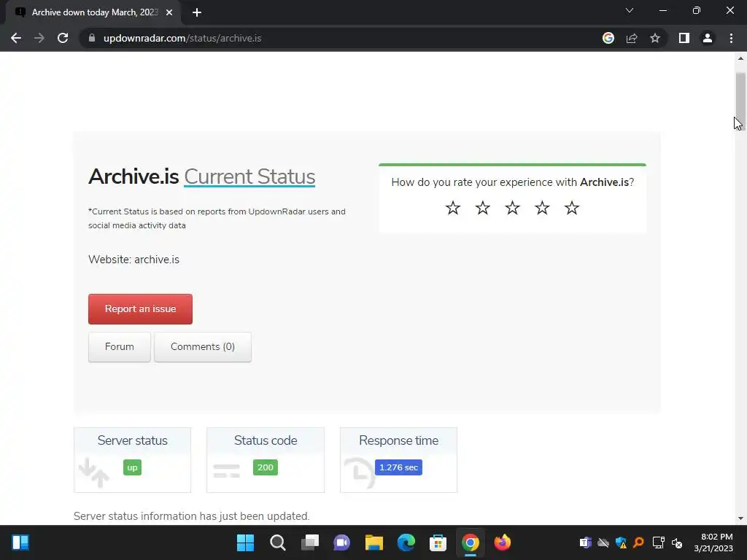View site security lock info
747x560 pixels.
click(x=92, y=38)
